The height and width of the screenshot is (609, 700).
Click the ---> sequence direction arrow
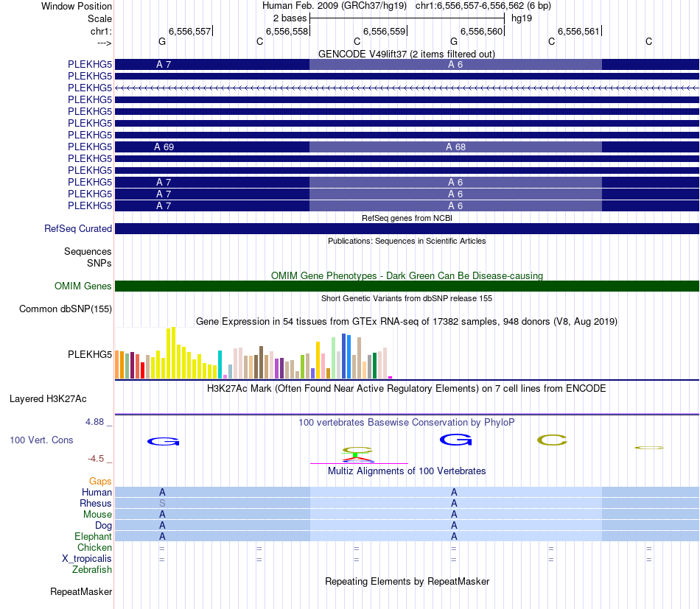pyautogui.click(x=104, y=43)
